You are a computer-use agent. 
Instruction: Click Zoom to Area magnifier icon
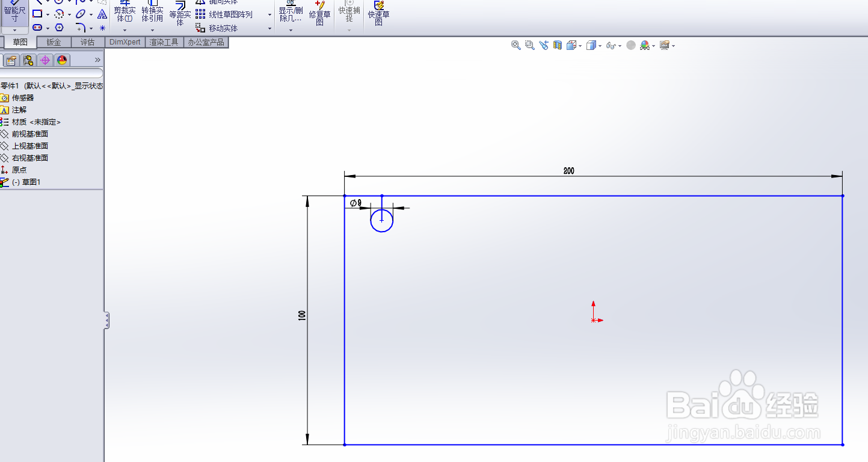point(529,45)
